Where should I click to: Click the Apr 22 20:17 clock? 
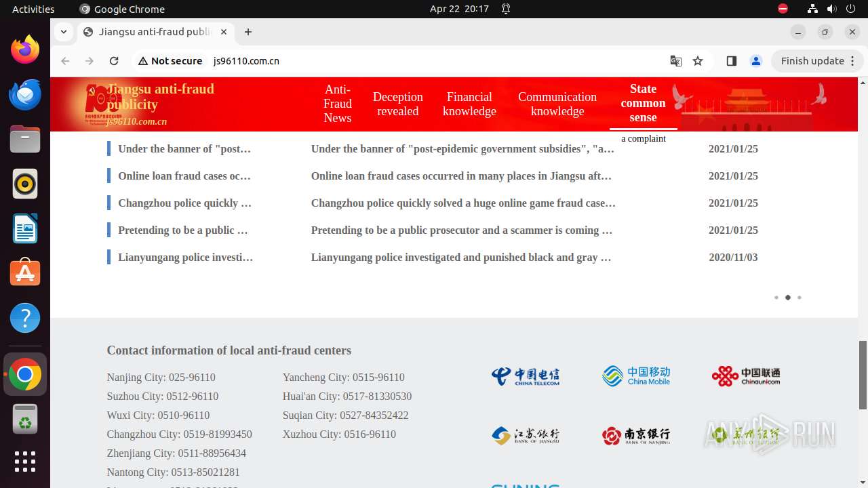point(459,9)
